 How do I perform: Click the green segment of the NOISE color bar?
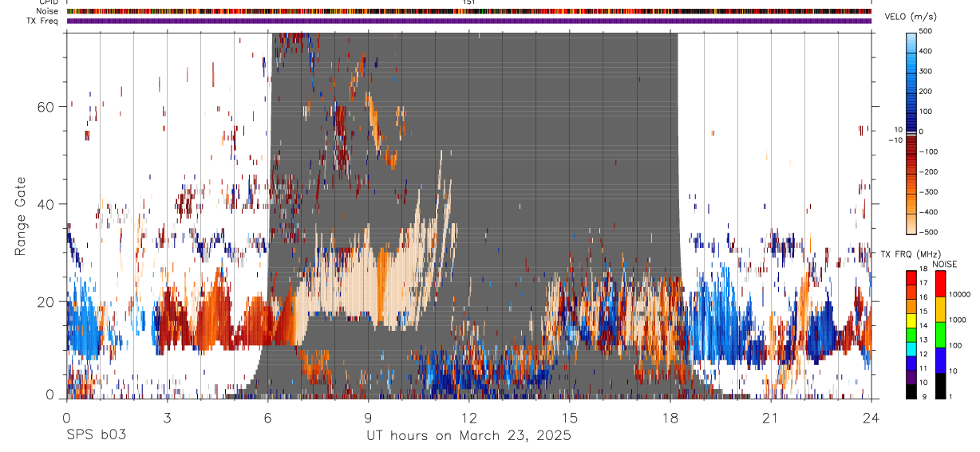[940, 335]
